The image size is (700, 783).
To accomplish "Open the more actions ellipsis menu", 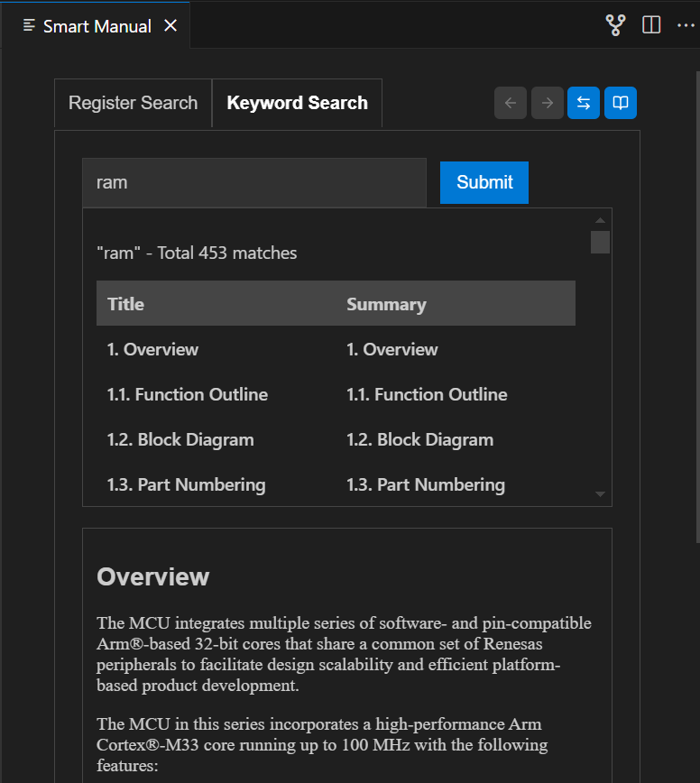I will (x=686, y=24).
